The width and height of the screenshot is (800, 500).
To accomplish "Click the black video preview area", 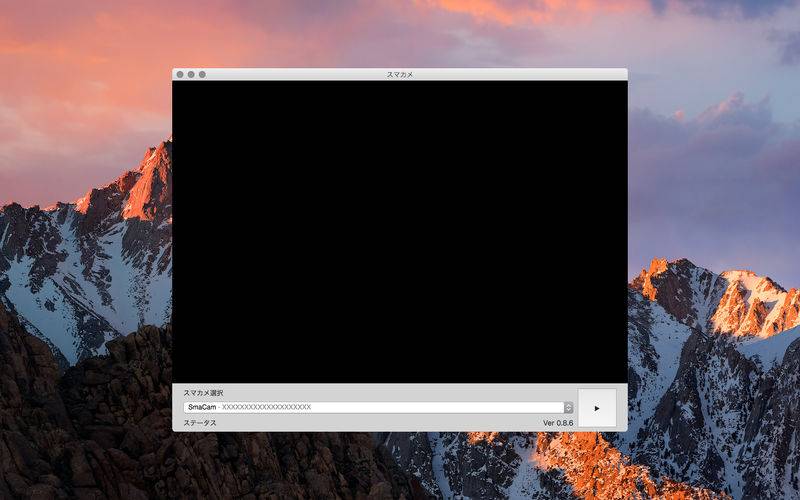I will tap(399, 232).
